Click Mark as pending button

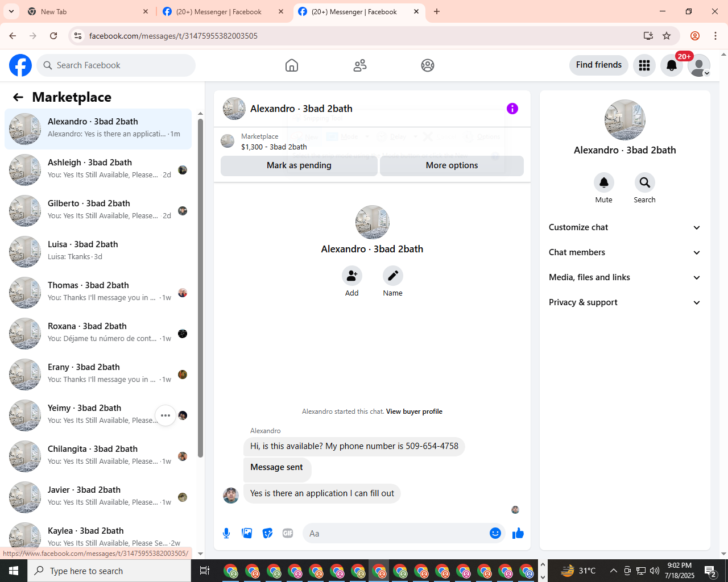click(x=299, y=165)
